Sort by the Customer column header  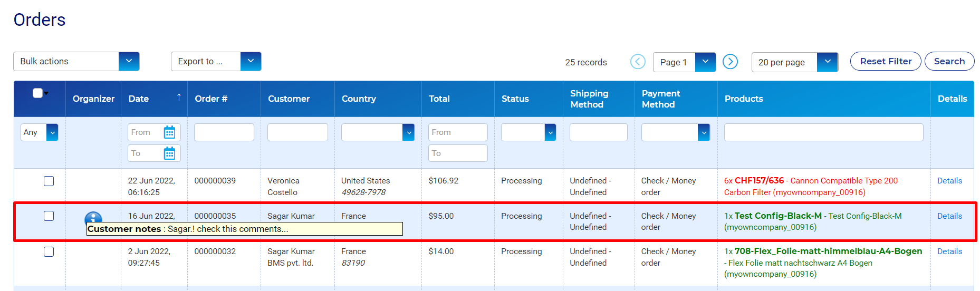pos(289,99)
